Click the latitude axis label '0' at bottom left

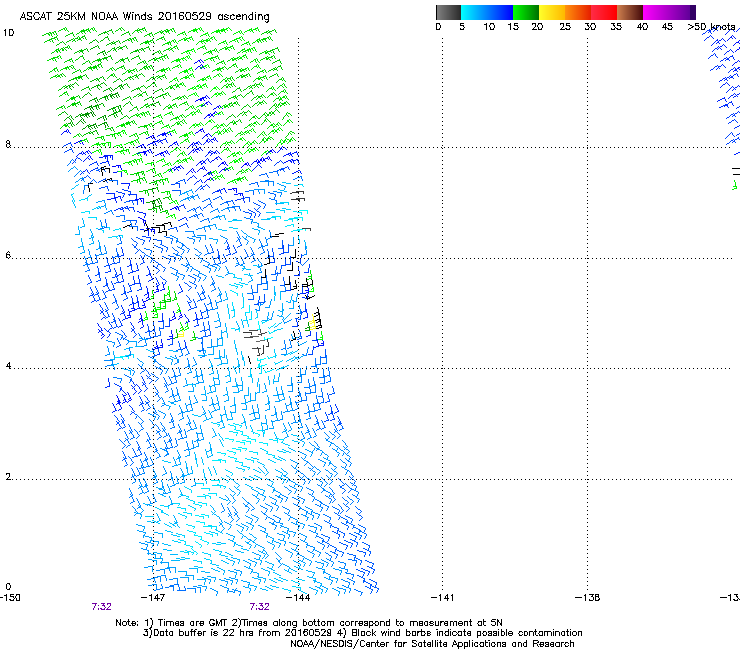tap(8, 587)
